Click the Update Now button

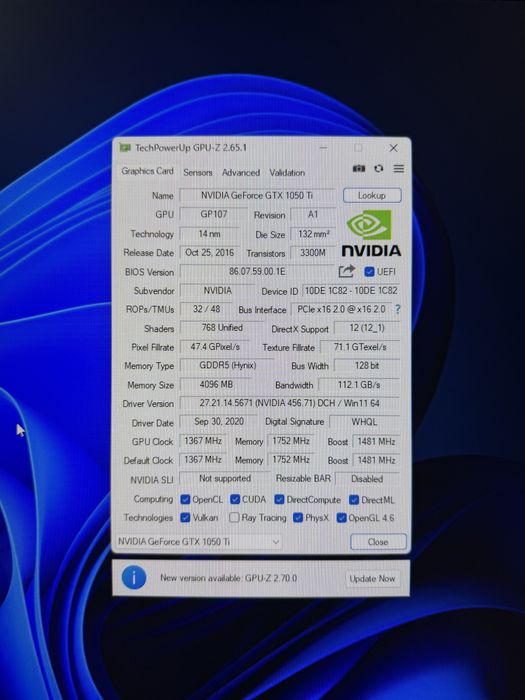click(372, 579)
